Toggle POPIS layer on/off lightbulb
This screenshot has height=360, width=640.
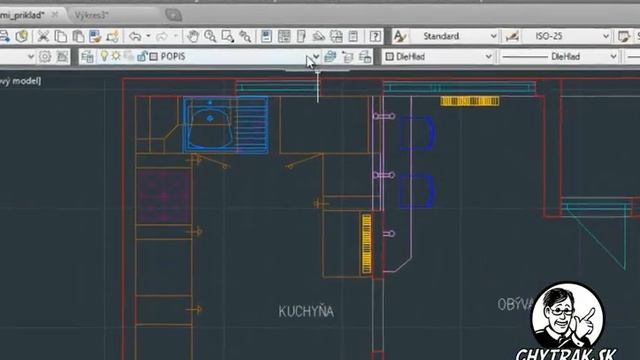[104, 56]
